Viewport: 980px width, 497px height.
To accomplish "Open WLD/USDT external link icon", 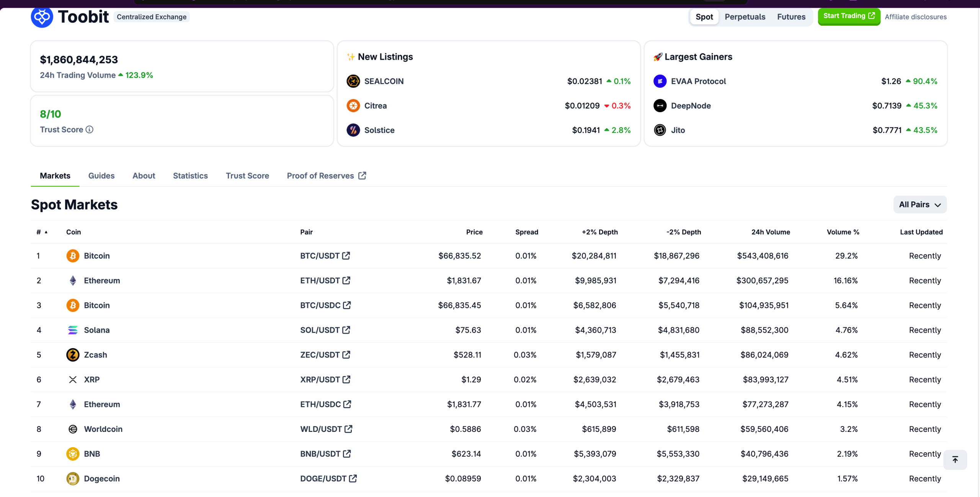I will tap(348, 429).
